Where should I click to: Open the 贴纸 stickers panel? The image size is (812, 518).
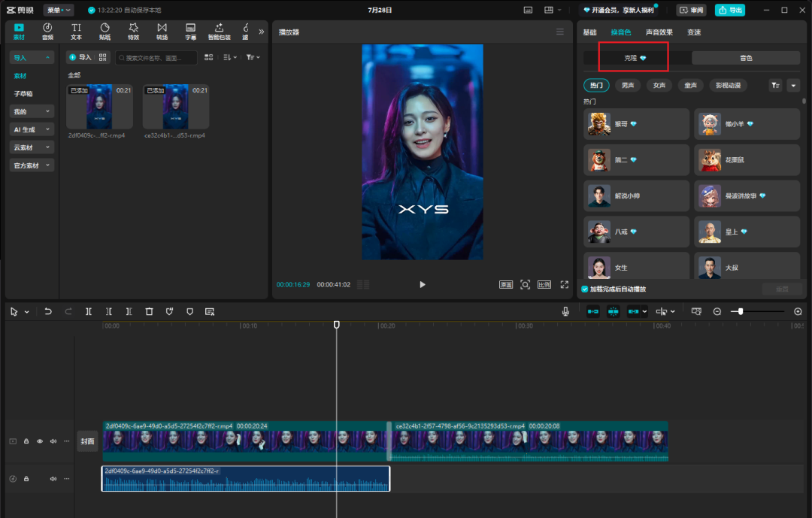click(x=105, y=31)
